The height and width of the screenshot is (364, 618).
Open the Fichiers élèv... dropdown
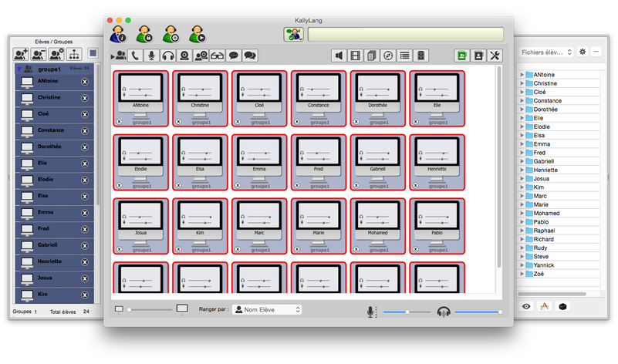(546, 52)
